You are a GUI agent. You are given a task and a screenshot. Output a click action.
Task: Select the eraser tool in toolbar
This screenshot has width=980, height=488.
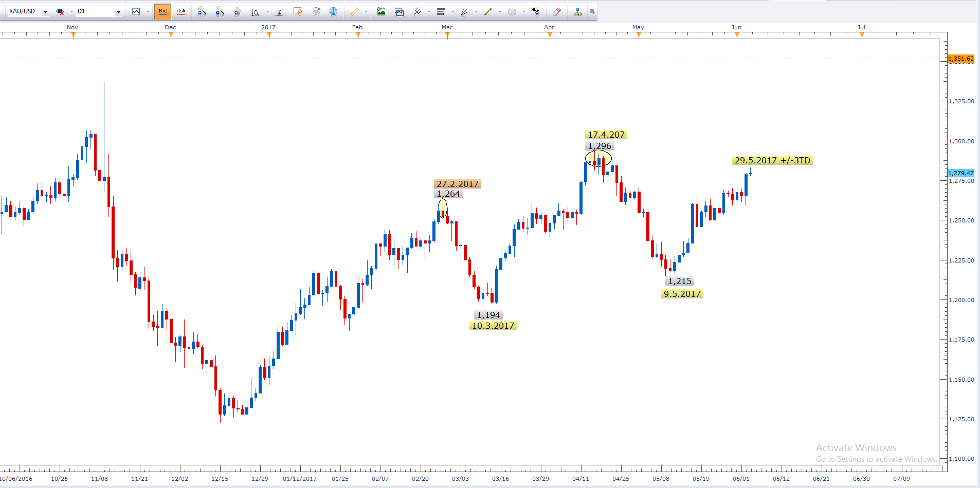(556, 11)
